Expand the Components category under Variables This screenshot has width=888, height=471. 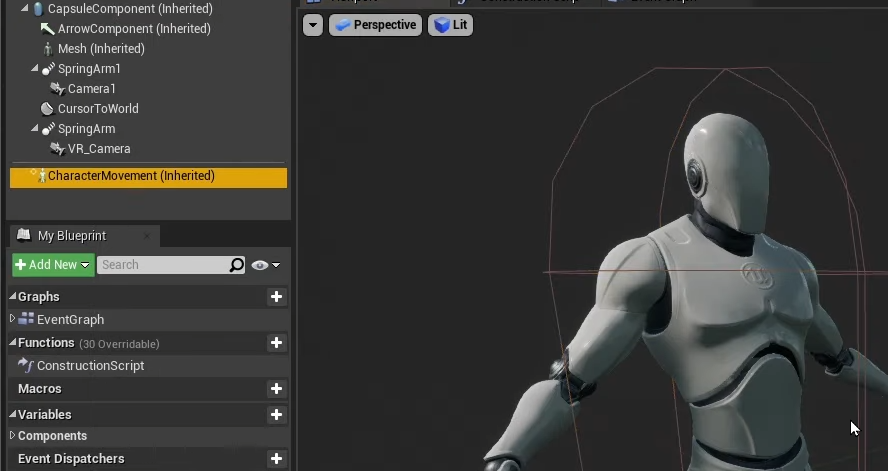tap(12, 435)
